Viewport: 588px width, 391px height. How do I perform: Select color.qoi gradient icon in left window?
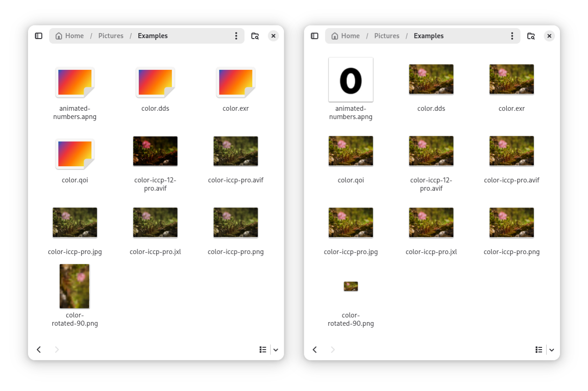(75, 154)
